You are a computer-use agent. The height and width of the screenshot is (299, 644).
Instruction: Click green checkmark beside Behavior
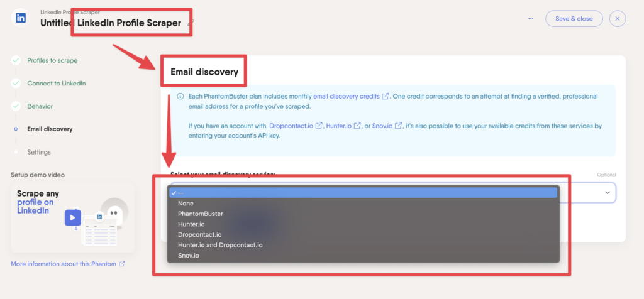click(16, 106)
